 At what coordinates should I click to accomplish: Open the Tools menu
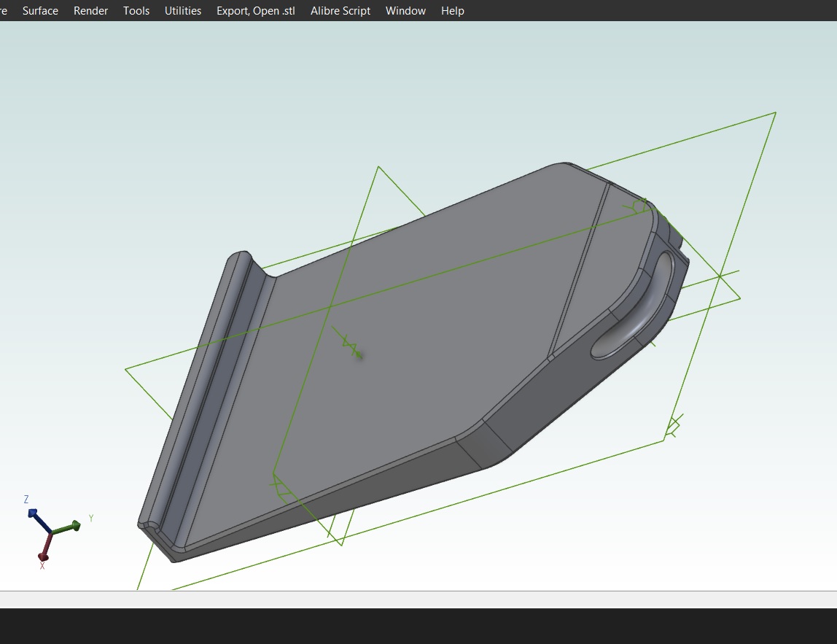coord(136,11)
